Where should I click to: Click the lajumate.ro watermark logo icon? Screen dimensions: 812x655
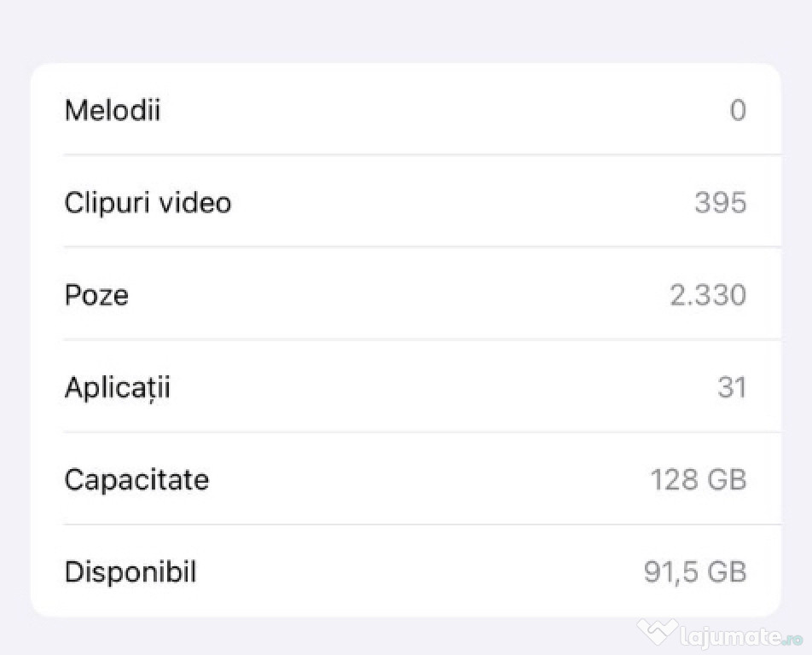point(657,632)
